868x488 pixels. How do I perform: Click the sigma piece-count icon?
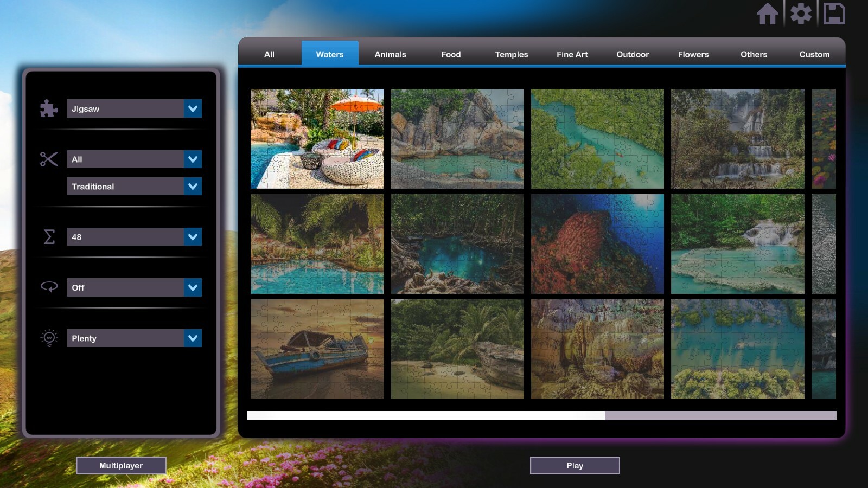coord(48,236)
